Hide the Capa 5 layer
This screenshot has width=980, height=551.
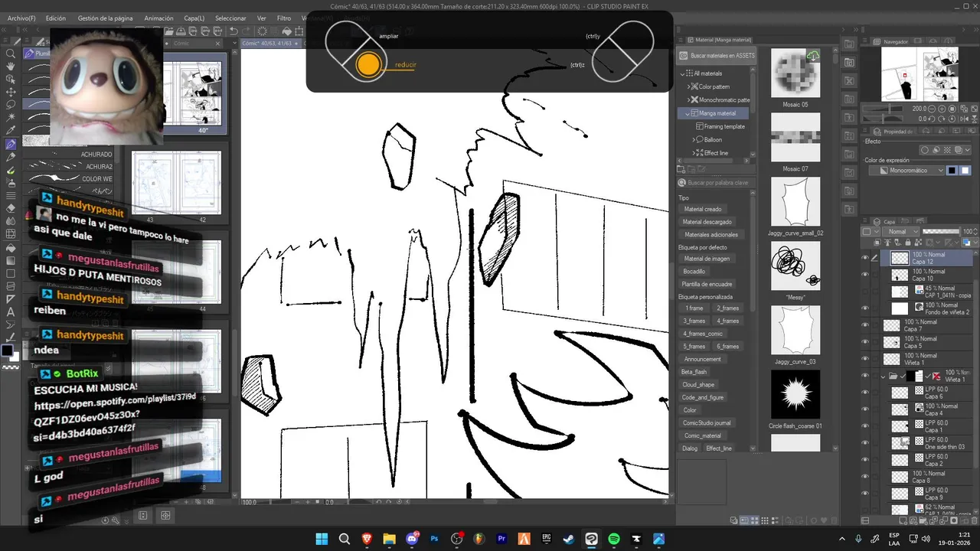pos(864,342)
